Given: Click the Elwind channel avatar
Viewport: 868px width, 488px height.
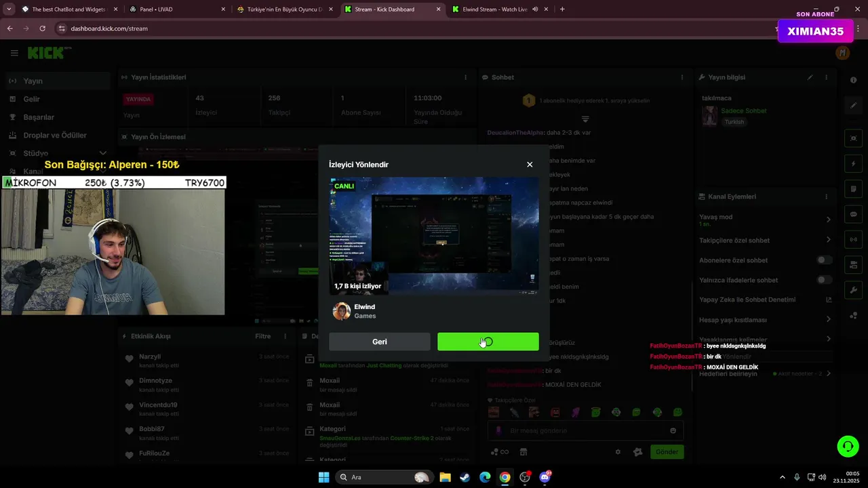Looking at the screenshot, I should tap(342, 311).
